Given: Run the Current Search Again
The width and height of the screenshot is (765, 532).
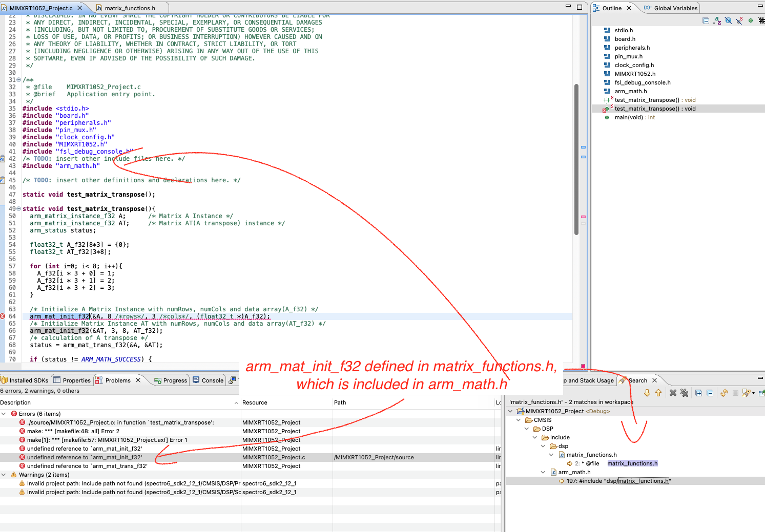Looking at the screenshot, I should click(x=724, y=393).
